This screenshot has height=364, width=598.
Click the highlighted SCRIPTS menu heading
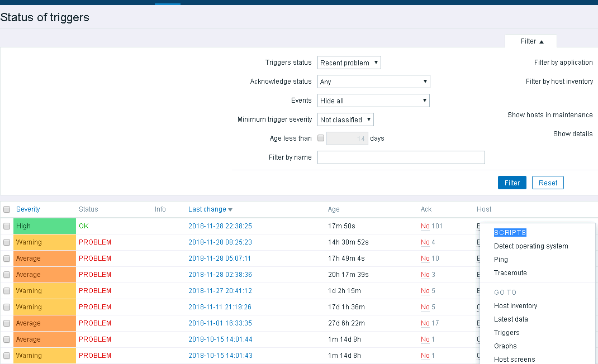tap(510, 232)
